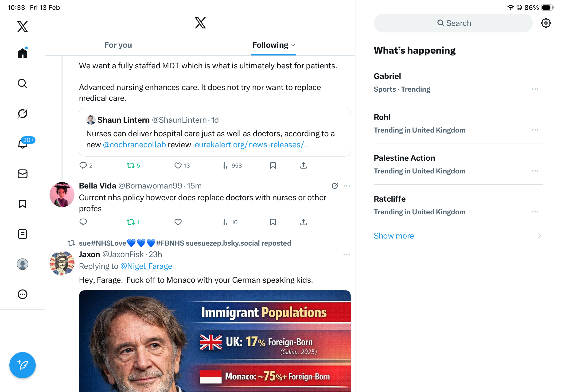
Task: Click Show more trends link
Action: click(x=394, y=236)
